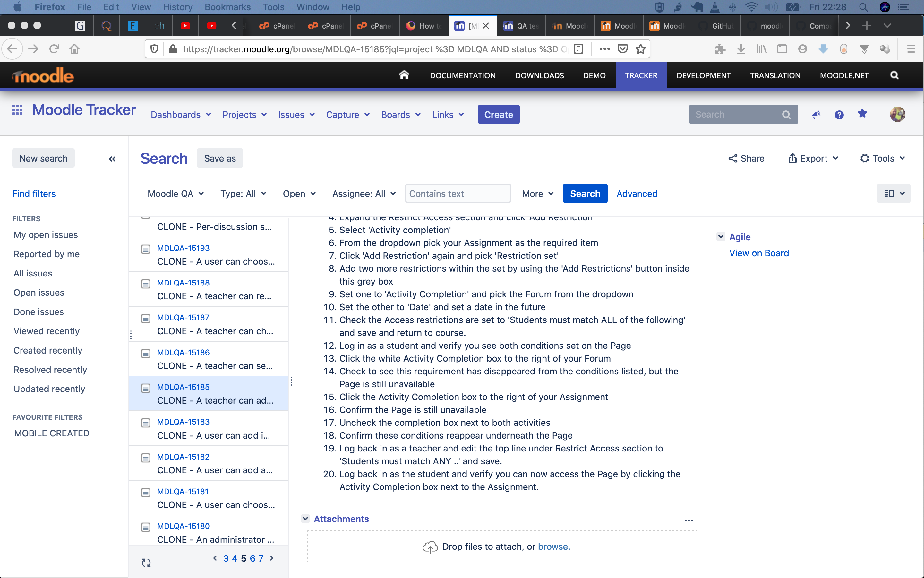Open the search magnifier in black Moodle navbar
This screenshot has width=924, height=578.
click(894, 75)
